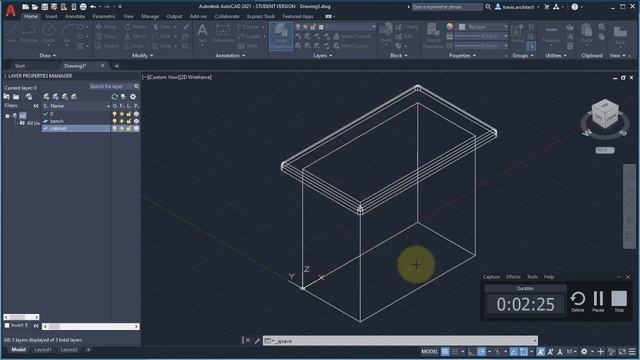Select the Text tool in Annotation panel
The height and width of the screenshot is (360, 640).
coord(202,33)
